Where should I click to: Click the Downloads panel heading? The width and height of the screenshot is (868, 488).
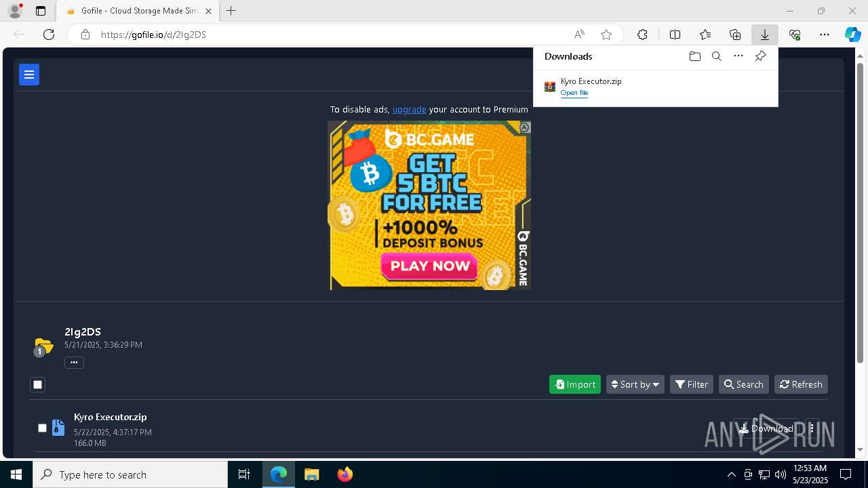tap(568, 56)
